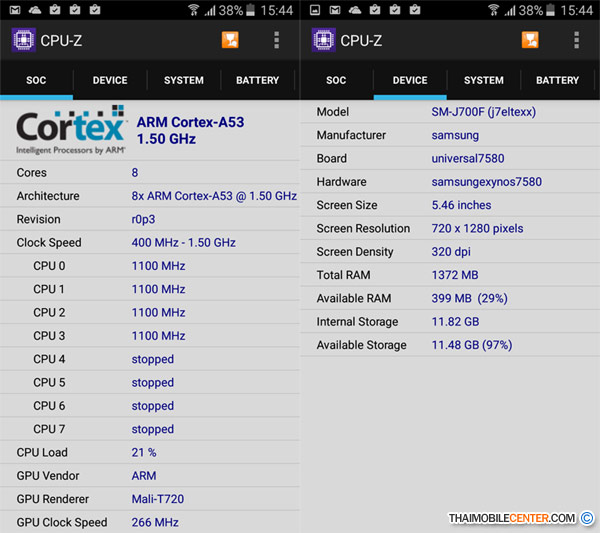Tap the orange trophy icon in the right CPU-Z header
Screen dimensions: 600x533
(530, 41)
